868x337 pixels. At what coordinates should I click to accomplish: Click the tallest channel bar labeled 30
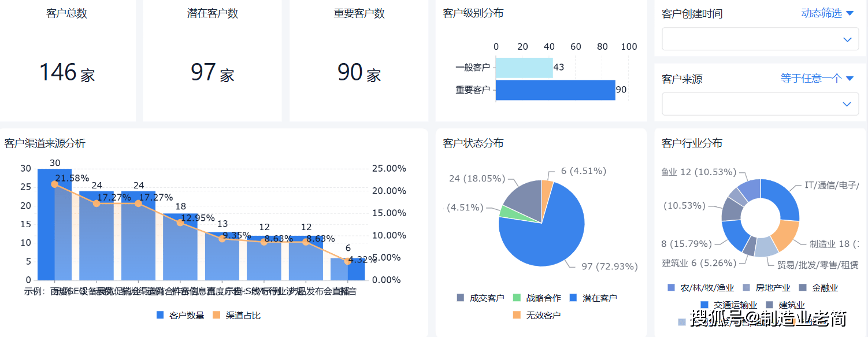pyautogui.click(x=55, y=224)
